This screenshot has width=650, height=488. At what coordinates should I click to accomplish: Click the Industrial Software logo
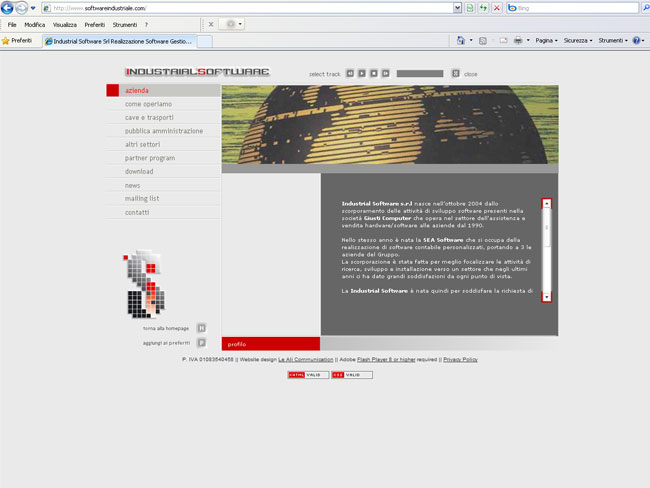(x=197, y=72)
